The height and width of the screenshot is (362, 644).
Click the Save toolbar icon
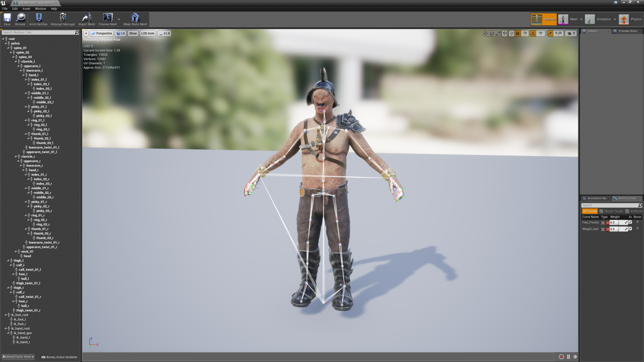coord(7,19)
